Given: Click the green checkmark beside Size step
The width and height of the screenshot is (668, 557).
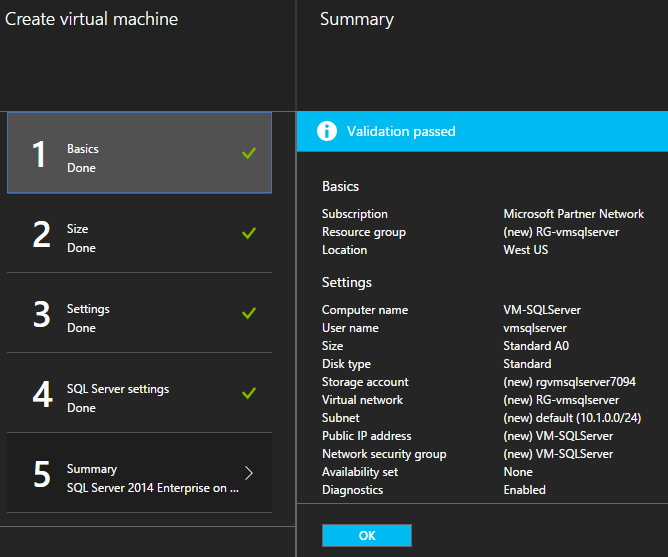Looking at the screenshot, I should coord(249,233).
